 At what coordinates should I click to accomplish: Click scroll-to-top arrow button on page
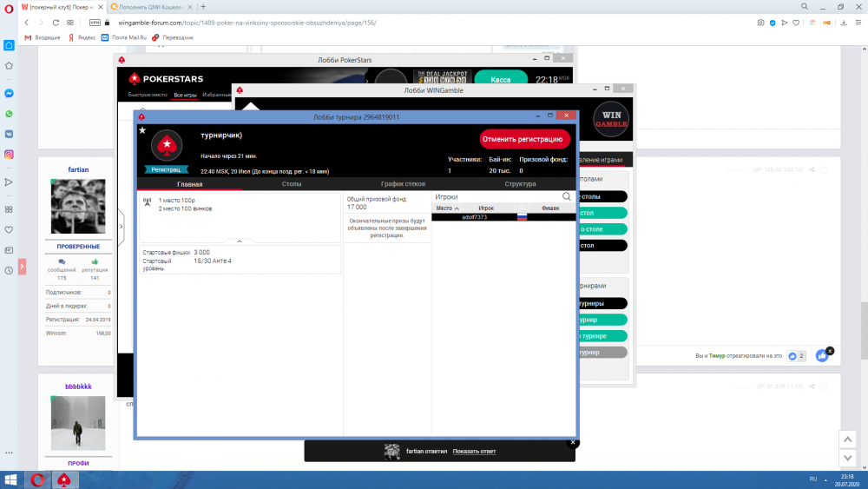[847, 439]
